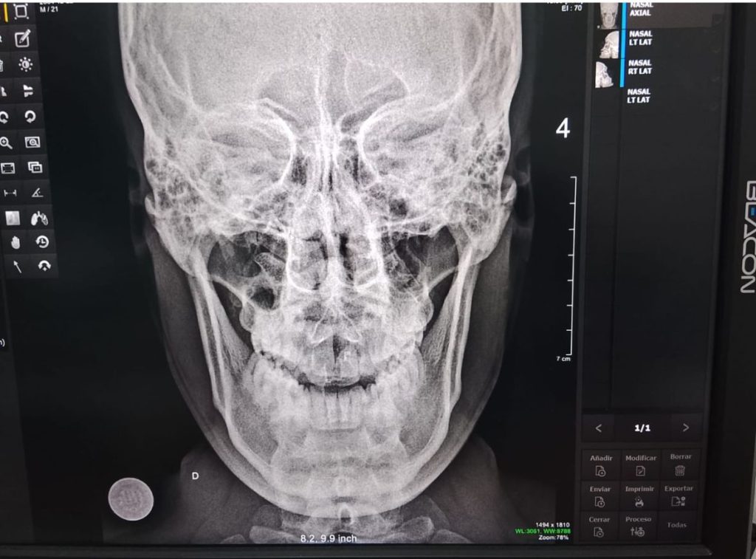756x559 pixels.
Task: Print via the Imprimir button
Action: 639,496
